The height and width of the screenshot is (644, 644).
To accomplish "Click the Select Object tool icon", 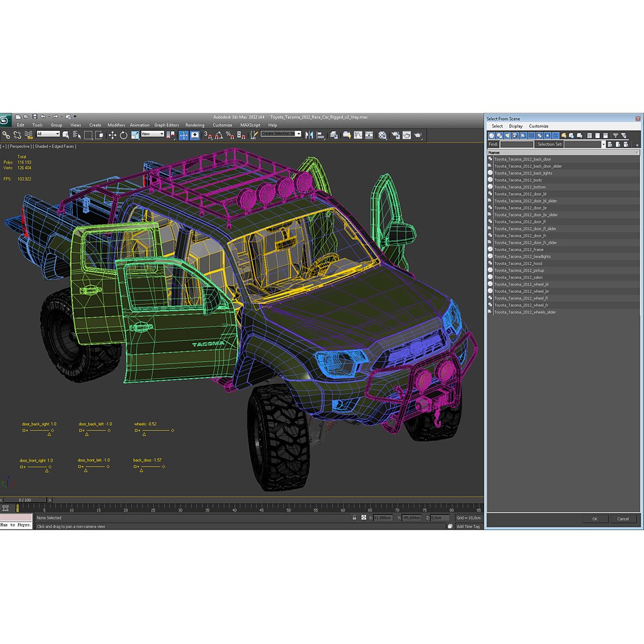I will tap(66, 135).
